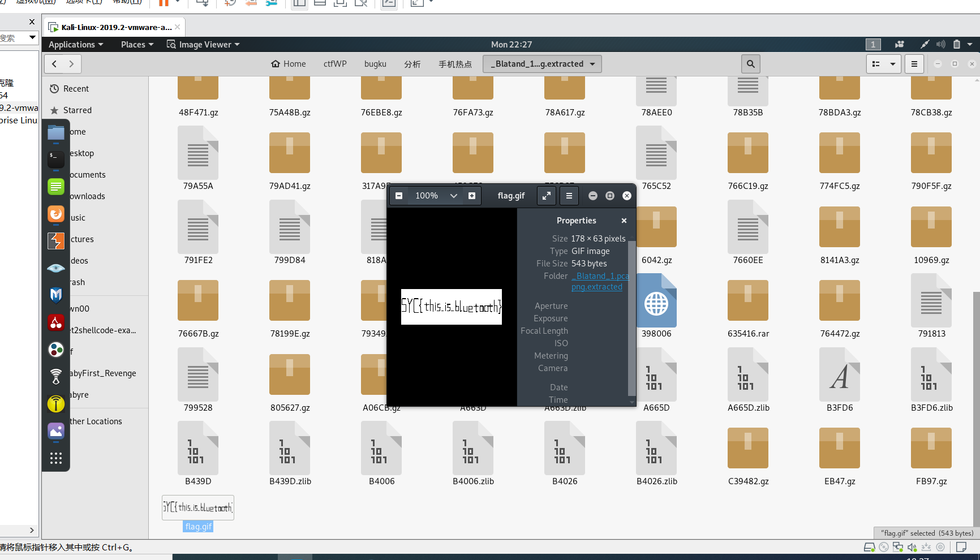980x560 pixels.
Task: Select the A665D.zlib file
Action: point(748,375)
